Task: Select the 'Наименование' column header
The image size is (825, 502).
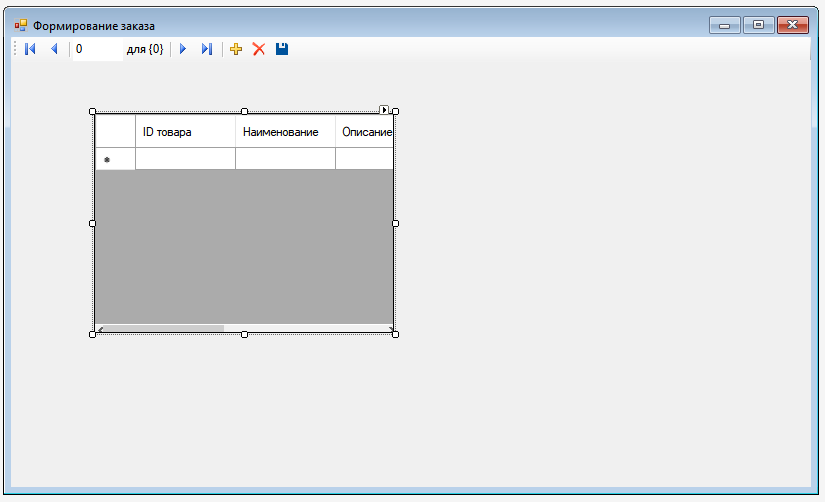Action: pyautogui.click(x=285, y=132)
